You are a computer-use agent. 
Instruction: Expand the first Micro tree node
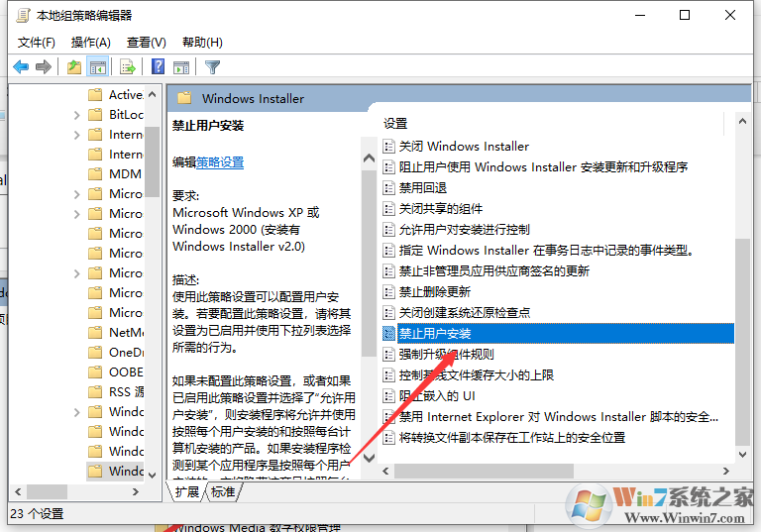coord(76,194)
